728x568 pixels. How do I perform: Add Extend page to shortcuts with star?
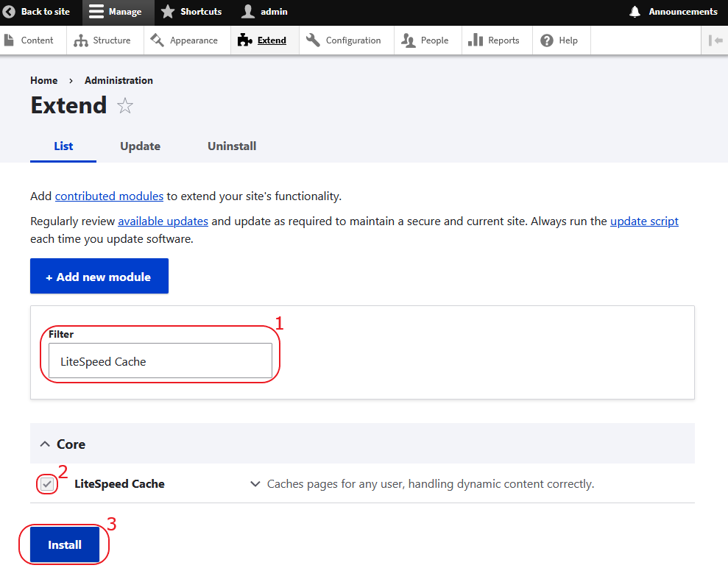point(125,106)
